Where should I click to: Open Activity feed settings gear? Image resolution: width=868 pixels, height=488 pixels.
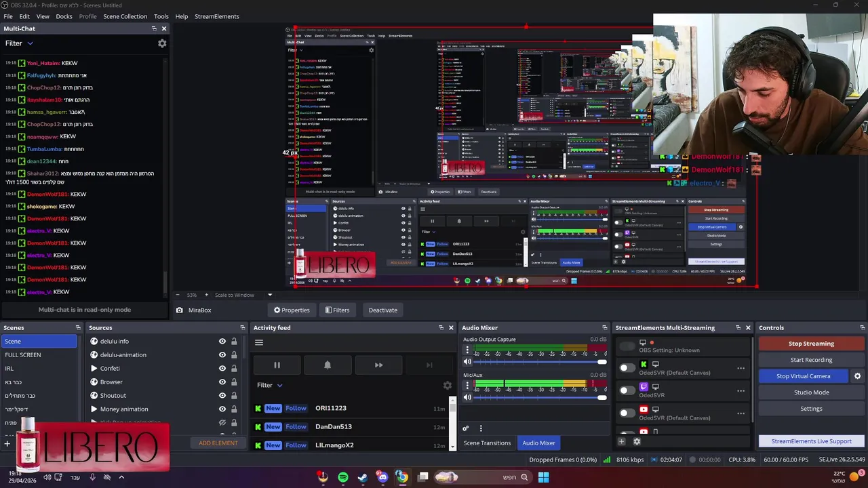pos(448,386)
